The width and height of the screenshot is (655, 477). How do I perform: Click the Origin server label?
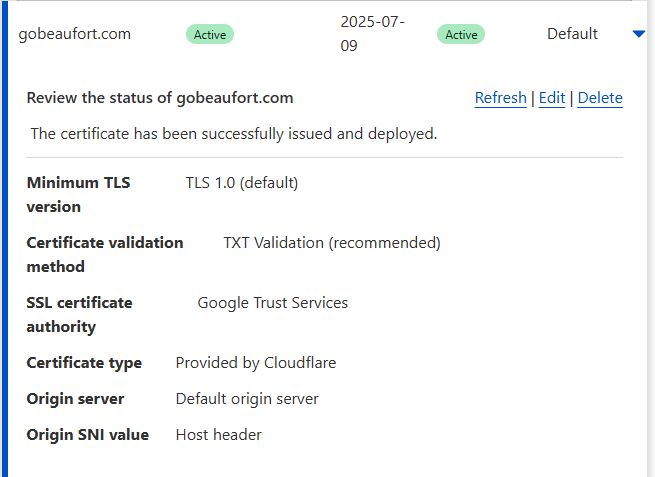(x=75, y=399)
